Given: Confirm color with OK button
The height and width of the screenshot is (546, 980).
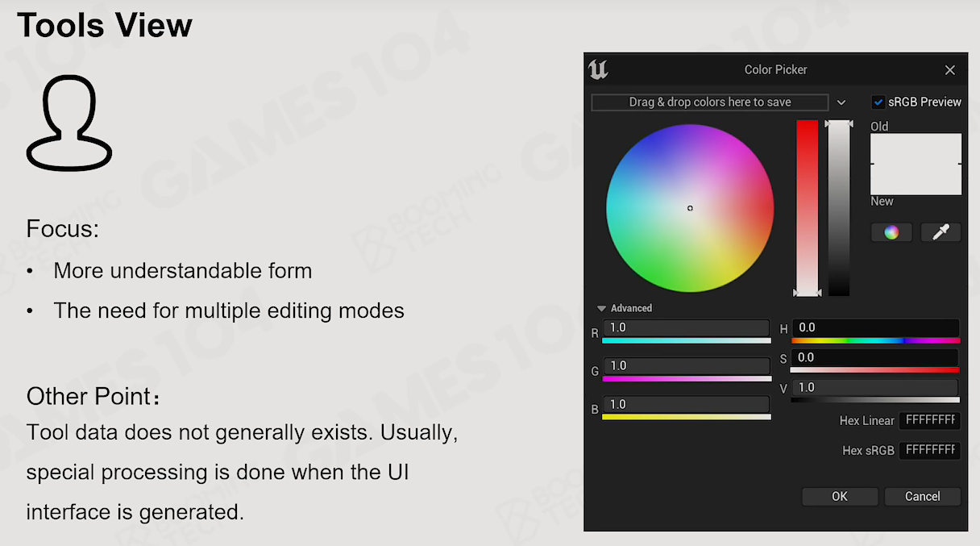Looking at the screenshot, I should (840, 496).
